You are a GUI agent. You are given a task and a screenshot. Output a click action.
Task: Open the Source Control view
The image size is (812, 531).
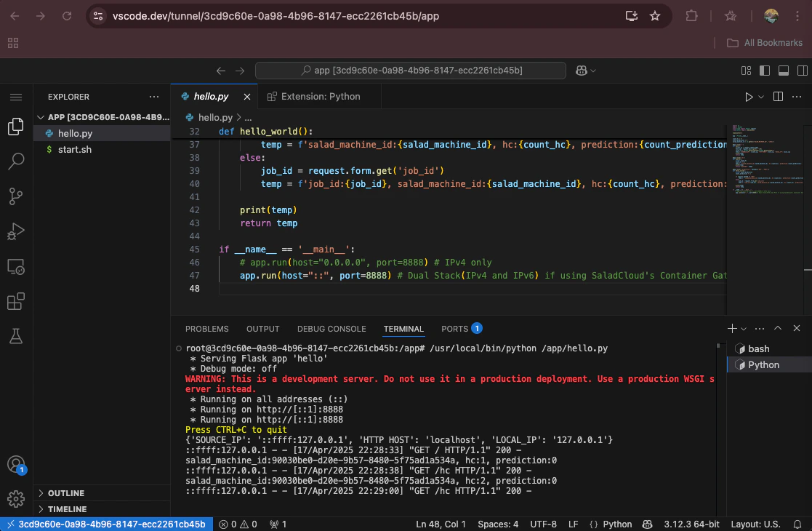pyautogui.click(x=16, y=196)
